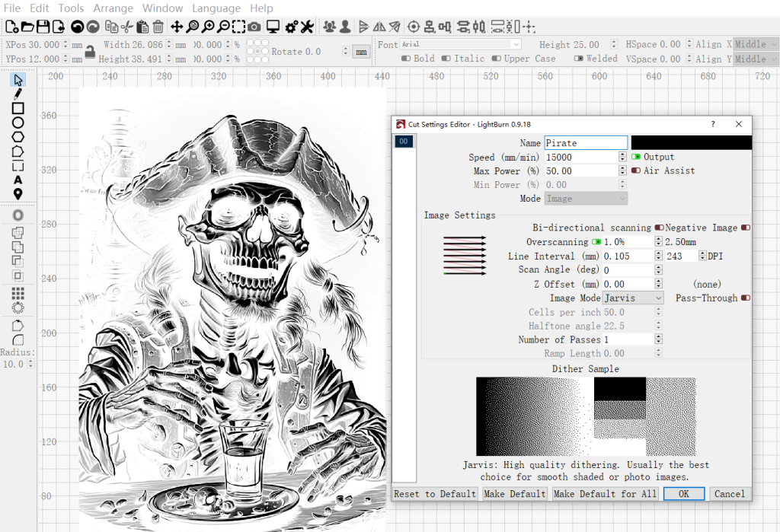Open the Align Y Middle dropdown
The width and height of the screenshot is (780, 532).
[756, 59]
